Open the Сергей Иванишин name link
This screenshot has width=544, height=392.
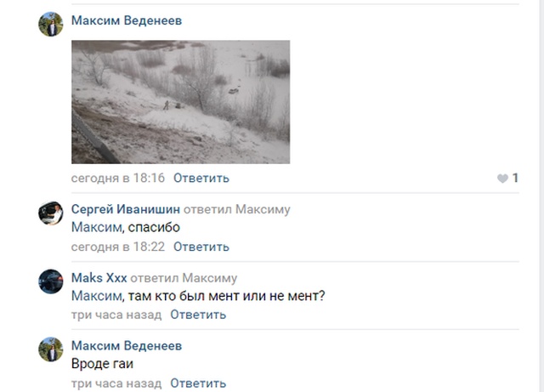126,209
